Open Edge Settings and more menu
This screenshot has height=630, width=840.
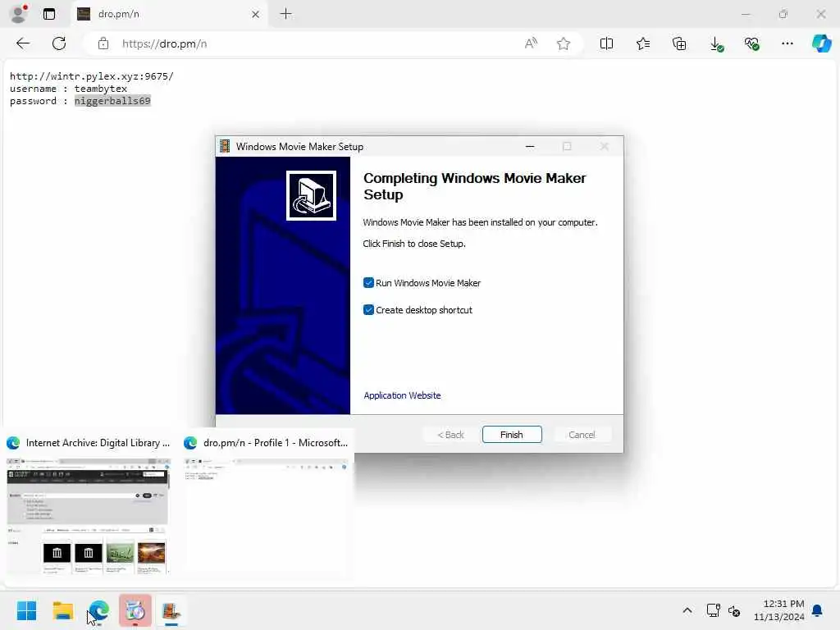point(787,43)
